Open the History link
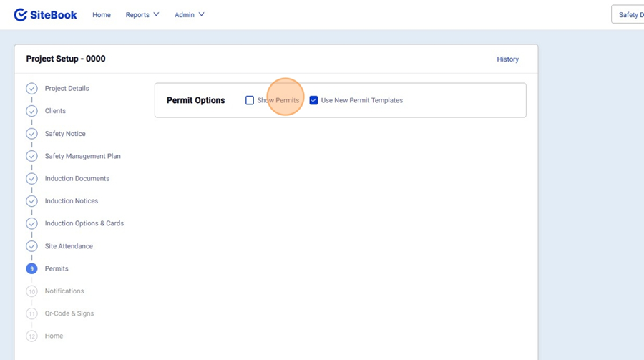 [507, 59]
